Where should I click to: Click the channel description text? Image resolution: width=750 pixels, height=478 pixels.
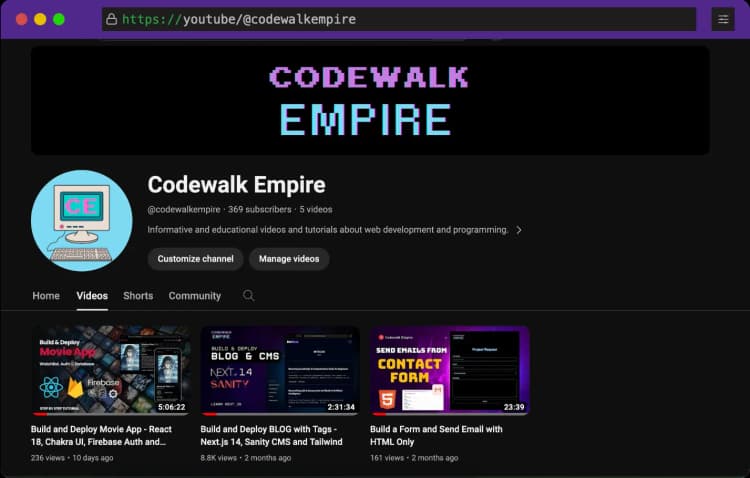(328, 230)
